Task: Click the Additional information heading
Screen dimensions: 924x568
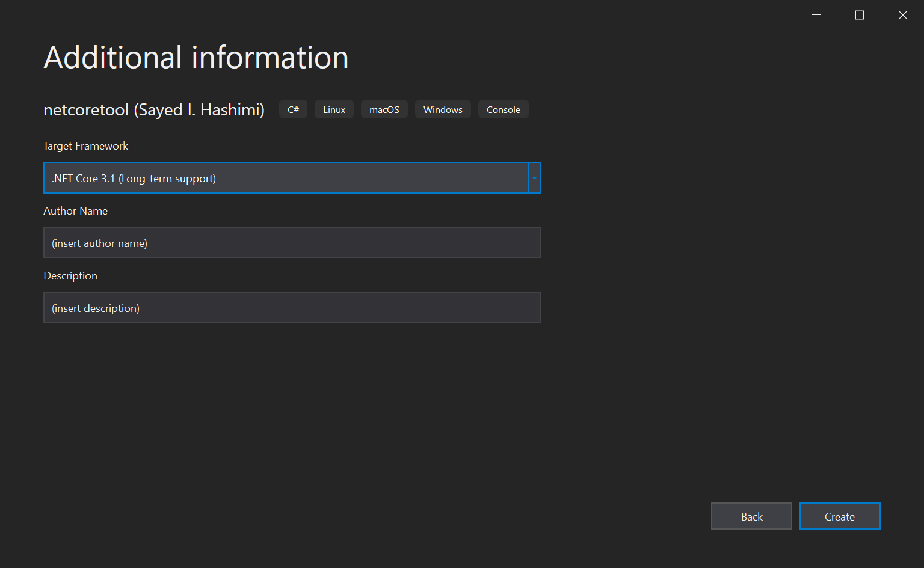Action: tap(196, 58)
